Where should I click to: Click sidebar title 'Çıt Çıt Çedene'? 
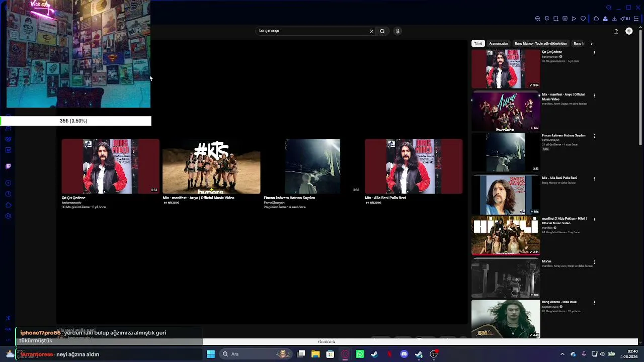[x=552, y=52]
